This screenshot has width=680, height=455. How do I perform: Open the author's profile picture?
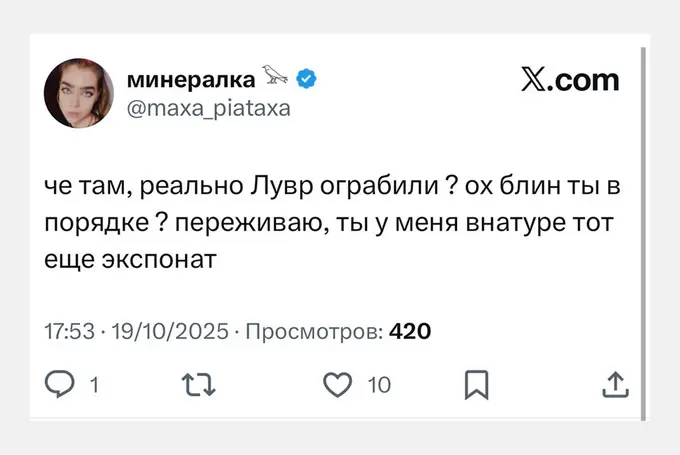[79, 94]
